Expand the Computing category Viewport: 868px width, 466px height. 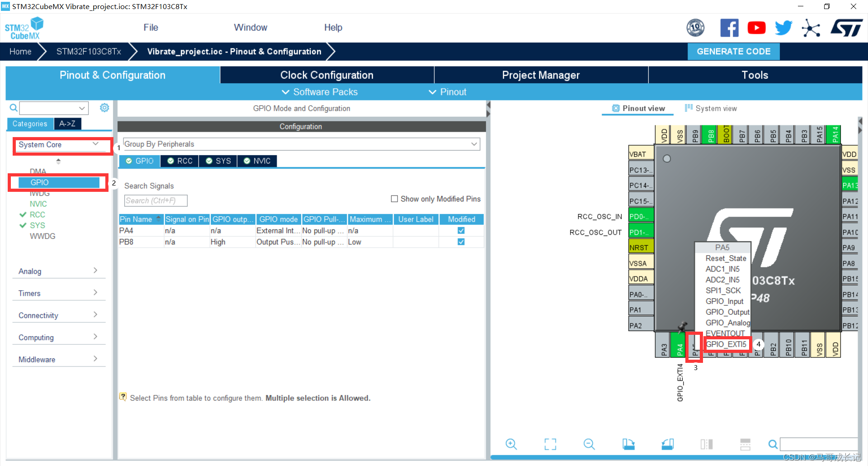58,338
